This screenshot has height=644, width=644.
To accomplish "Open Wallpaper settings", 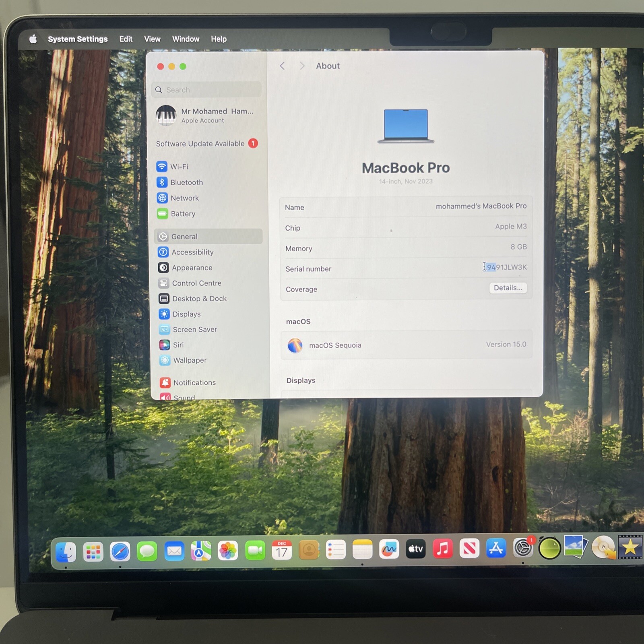I will click(183, 360).
